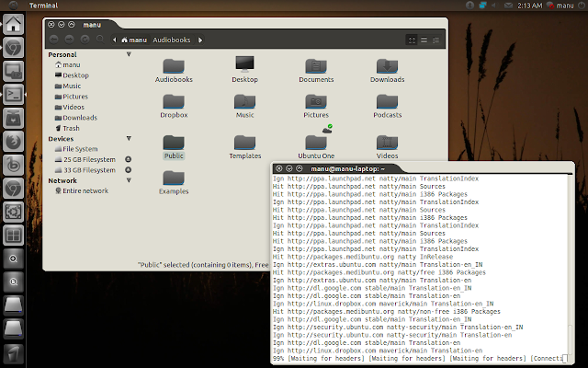This screenshot has height=368, width=588.
Task: Switch to icon view mode
Action: pos(412,40)
